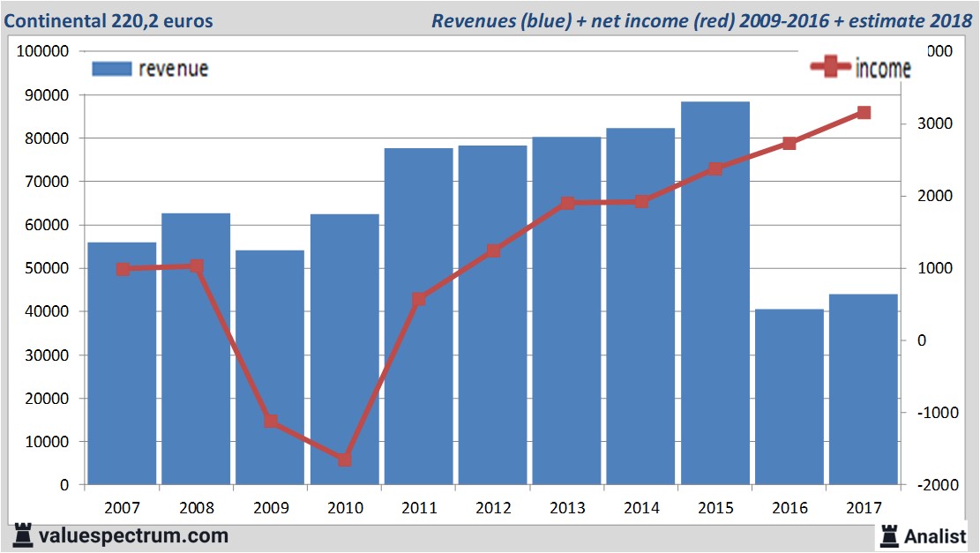
Task: Click the 2015 x-axis year label
Action: click(x=715, y=507)
